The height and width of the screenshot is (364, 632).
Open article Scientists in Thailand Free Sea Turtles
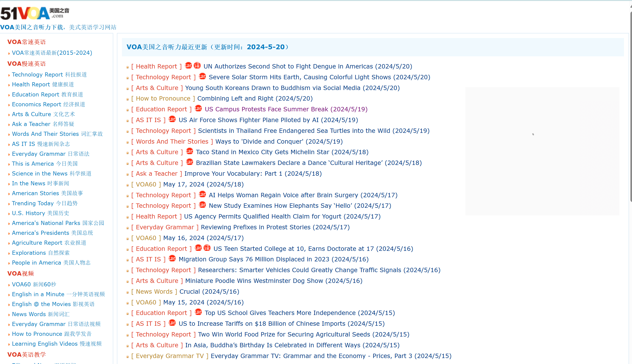[314, 131]
